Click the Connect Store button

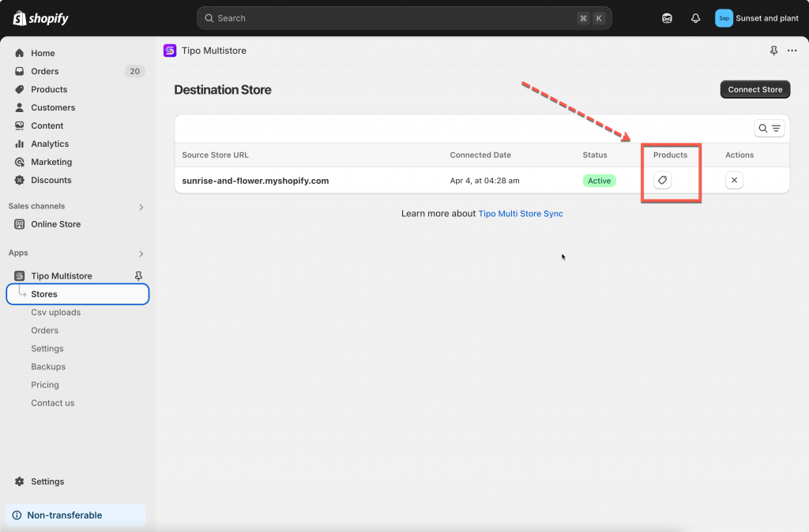754,89
